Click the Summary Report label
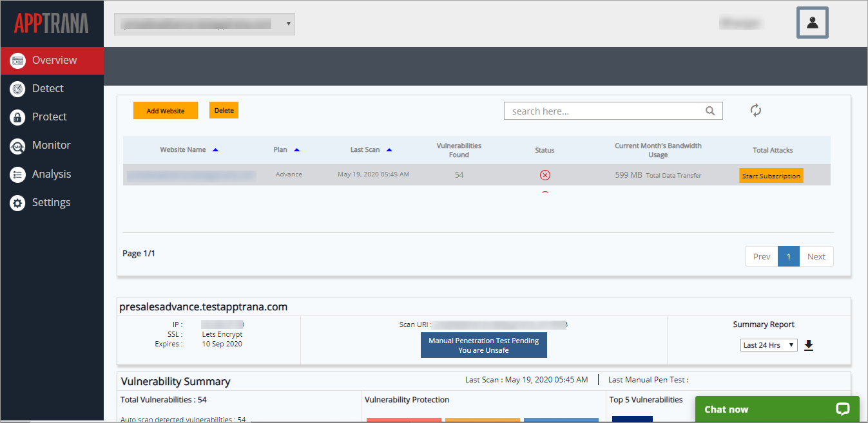This screenshot has width=868, height=423. (764, 324)
